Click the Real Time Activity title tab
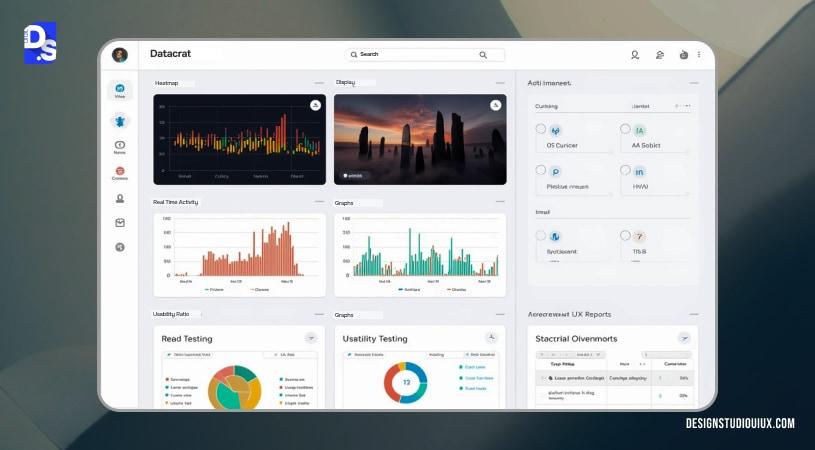Screen dimensions: 815x450 tap(176, 202)
